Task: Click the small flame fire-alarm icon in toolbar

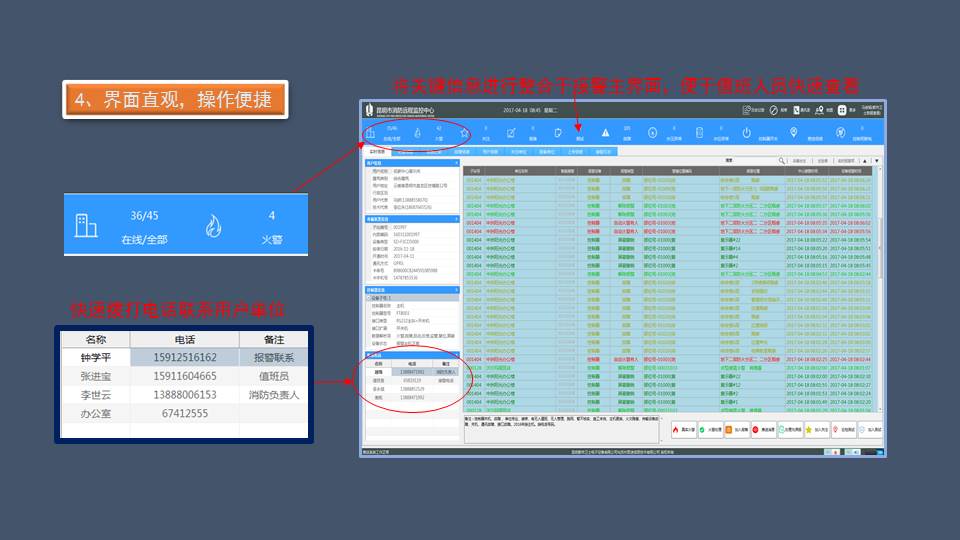Action: (x=418, y=133)
